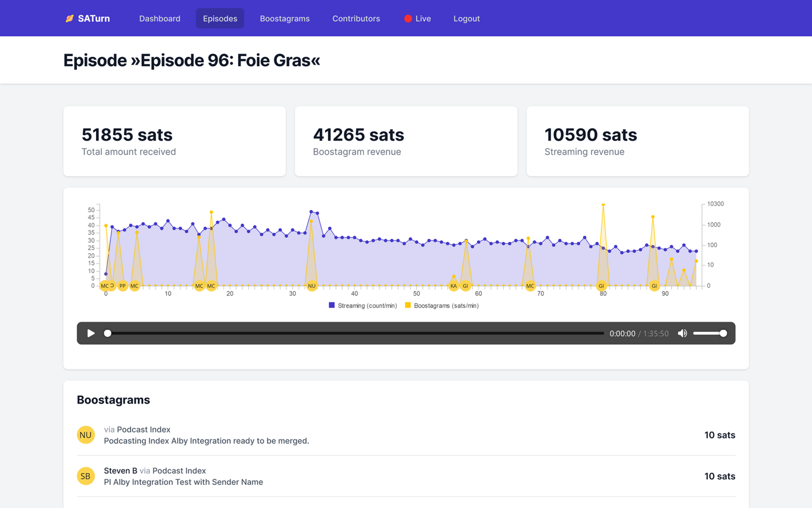Click the SATurn planet logo icon

(x=69, y=18)
